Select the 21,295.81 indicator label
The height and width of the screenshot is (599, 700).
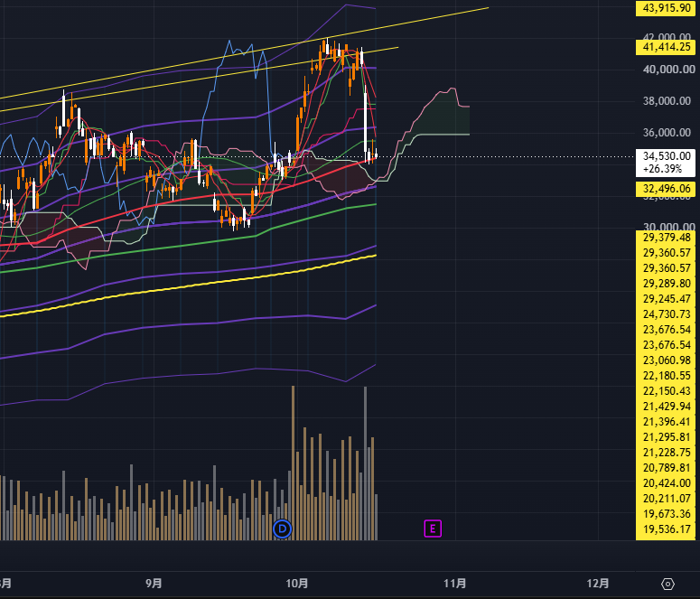pos(665,437)
